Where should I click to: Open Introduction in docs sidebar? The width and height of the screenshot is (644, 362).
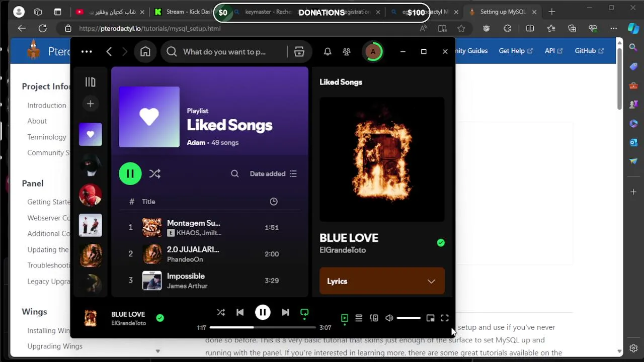pyautogui.click(x=47, y=105)
